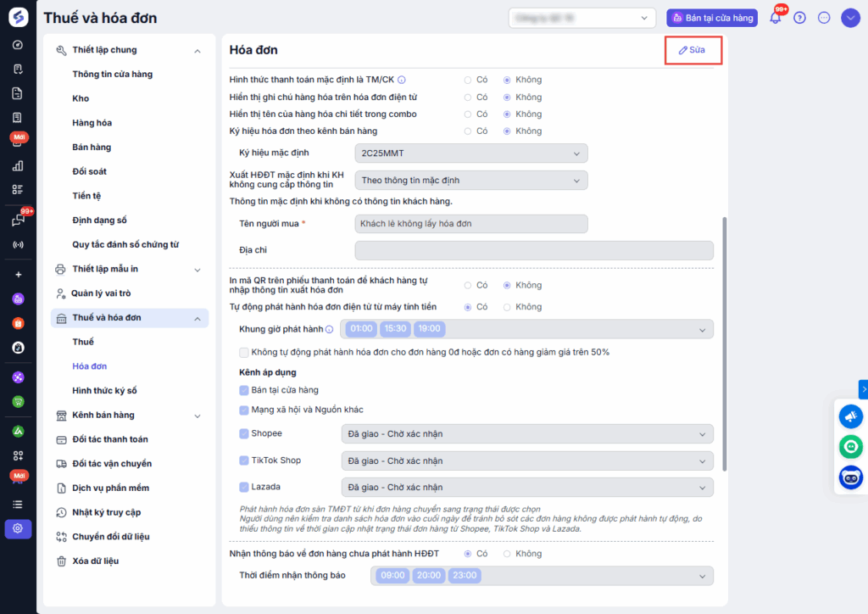
Task: Select Có for TM/CK default payment
Action: click(468, 81)
